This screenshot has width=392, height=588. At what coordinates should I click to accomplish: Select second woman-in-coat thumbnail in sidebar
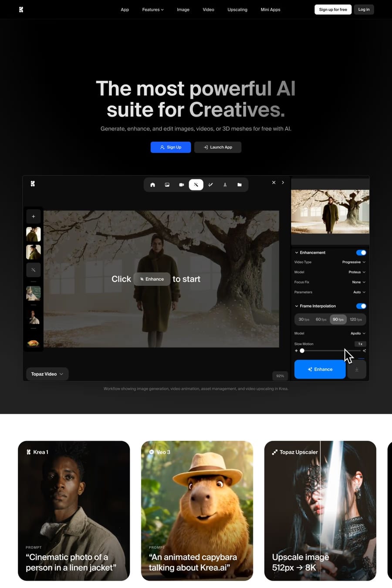click(34, 252)
